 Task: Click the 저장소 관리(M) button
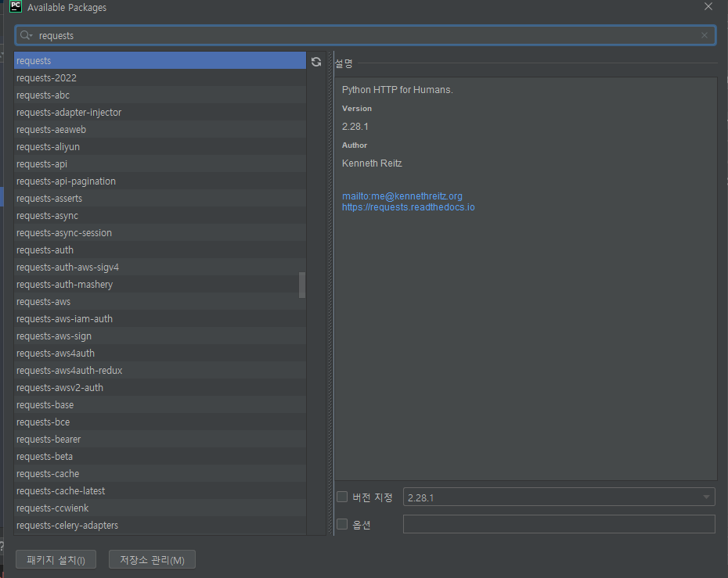tap(152, 560)
